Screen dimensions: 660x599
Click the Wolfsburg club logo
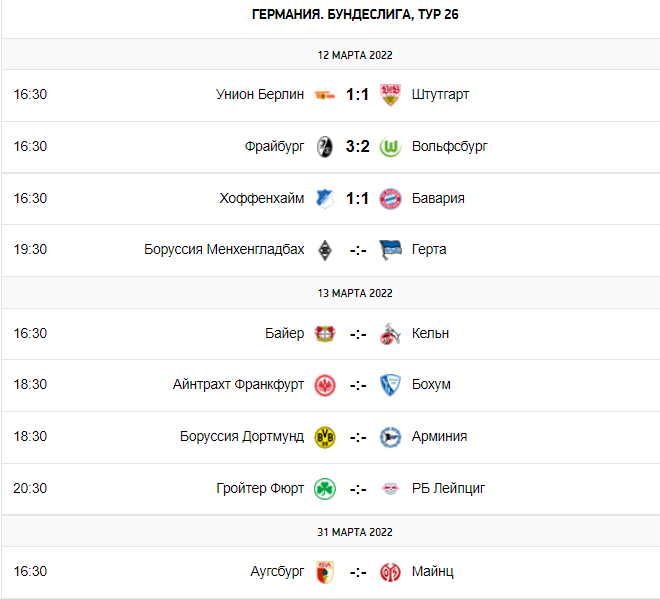pyautogui.click(x=391, y=146)
